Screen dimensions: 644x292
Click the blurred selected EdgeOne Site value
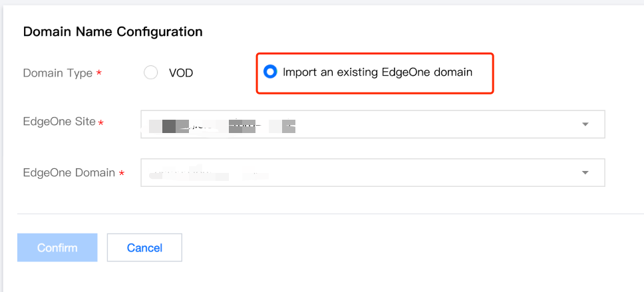click(x=223, y=125)
